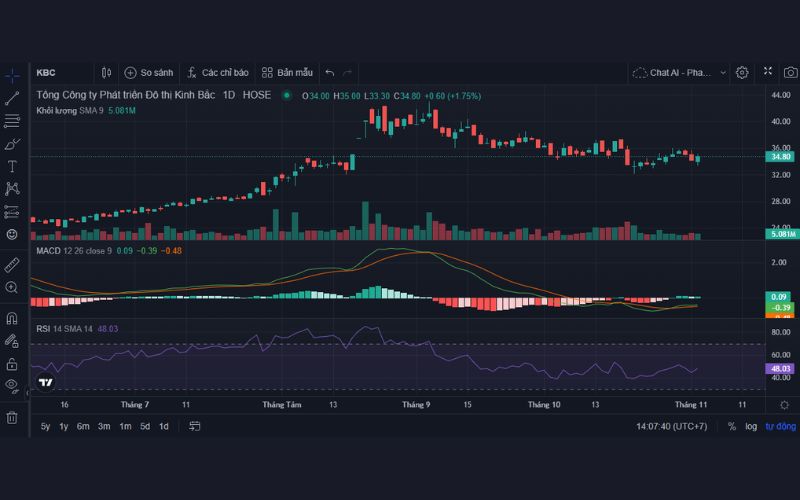Select the 1y time range
800x500 pixels.
64,426
